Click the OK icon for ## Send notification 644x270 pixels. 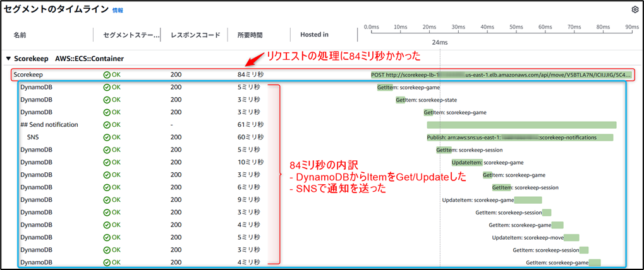pyautogui.click(x=107, y=125)
